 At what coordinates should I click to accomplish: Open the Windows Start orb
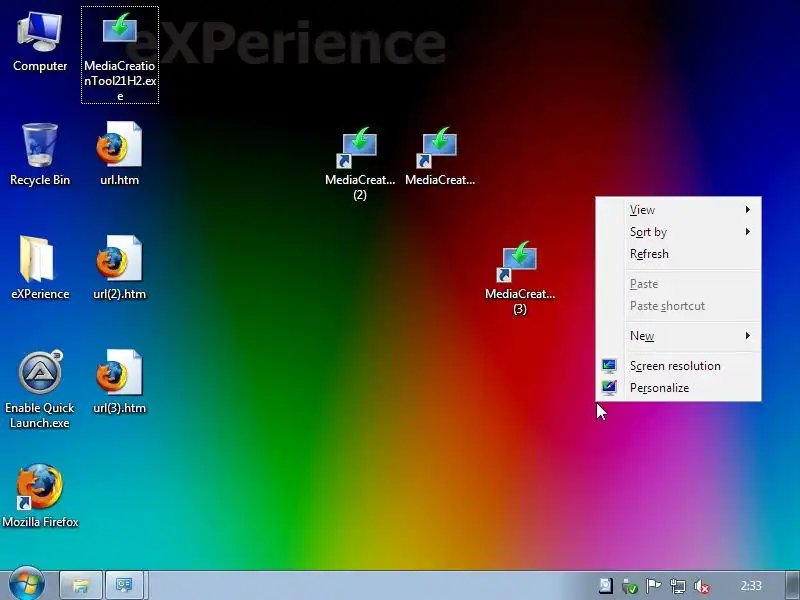(x=27, y=584)
